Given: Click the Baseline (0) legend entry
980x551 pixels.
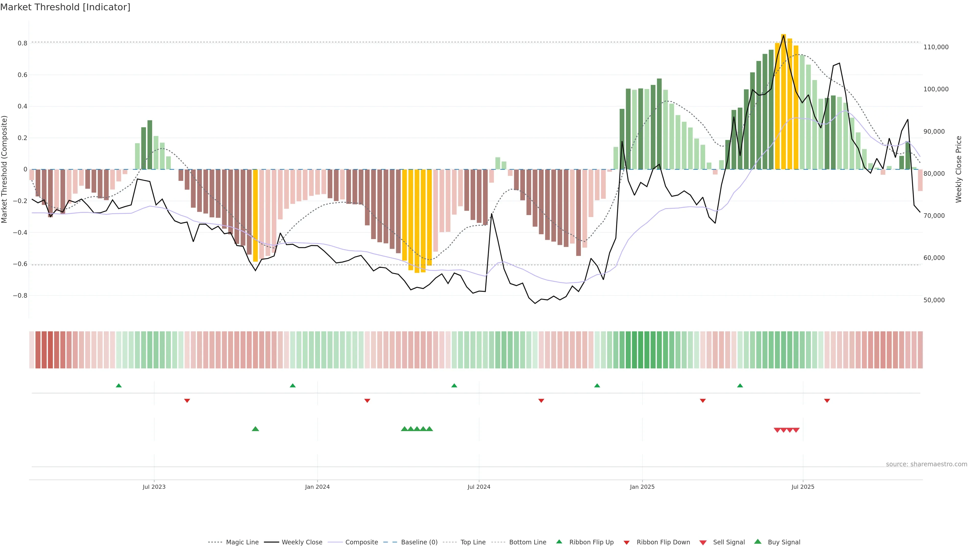Looking at the screenshot, I should click(419, 542).
